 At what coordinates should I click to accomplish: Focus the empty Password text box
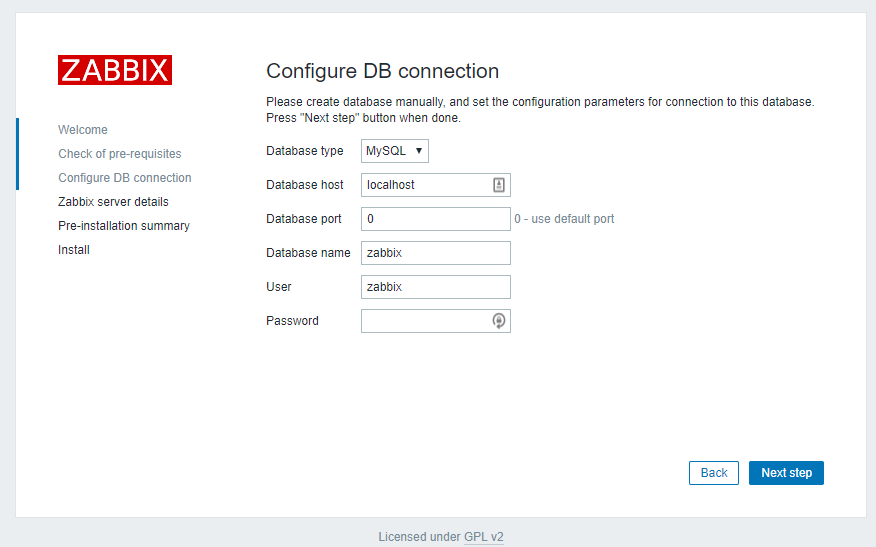click(424, 321)
